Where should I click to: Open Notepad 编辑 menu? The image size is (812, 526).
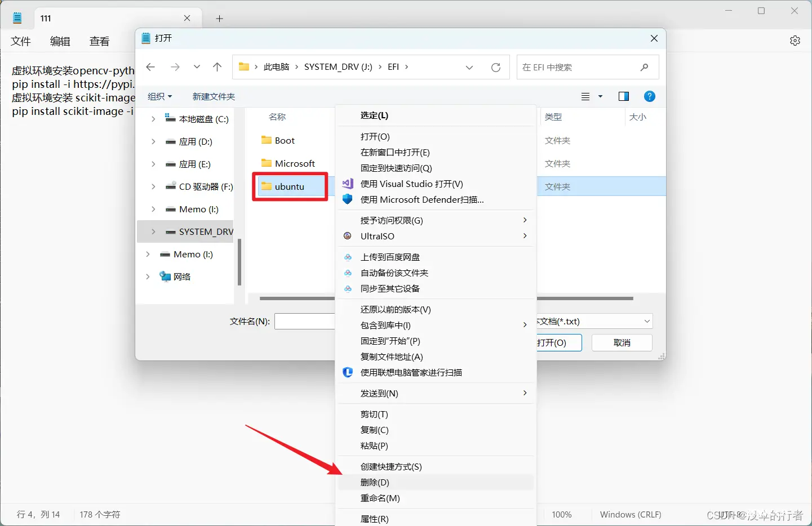[60, 41]
